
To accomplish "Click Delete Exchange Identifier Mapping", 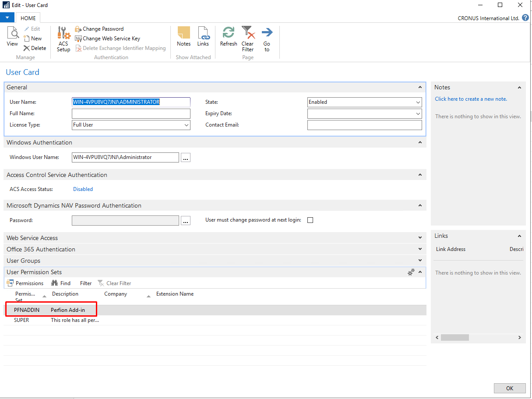I will [x=121, y=48].
